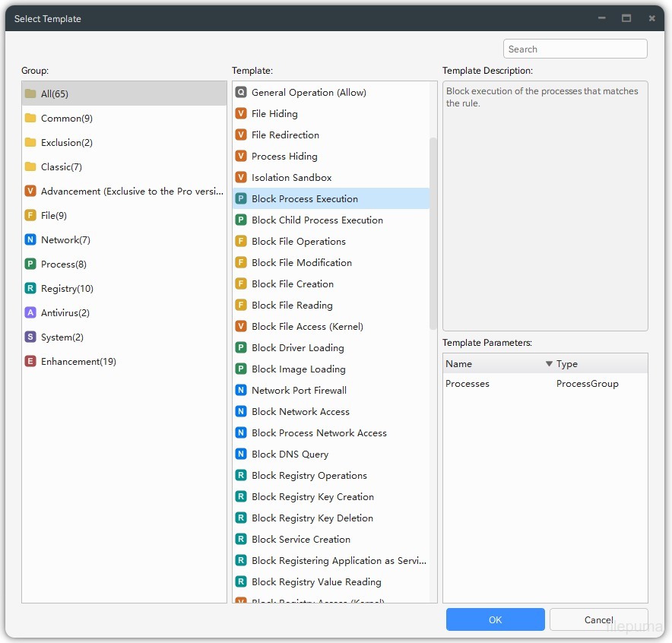Screen dimensions: 672x643
Task: Click the N icon beside Network Port Firewall
Action: click(242, 390)
